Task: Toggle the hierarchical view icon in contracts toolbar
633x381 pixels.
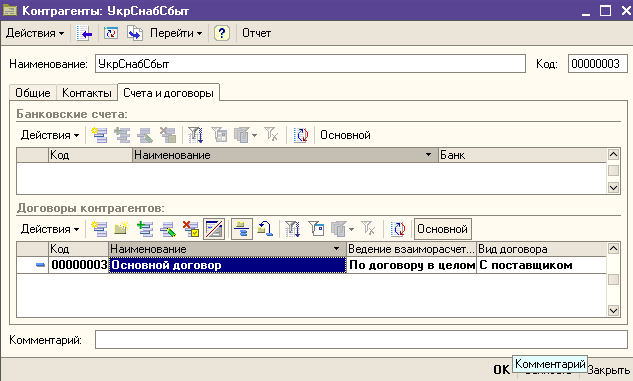Action: pyautogui.click(x=214, y=229)
